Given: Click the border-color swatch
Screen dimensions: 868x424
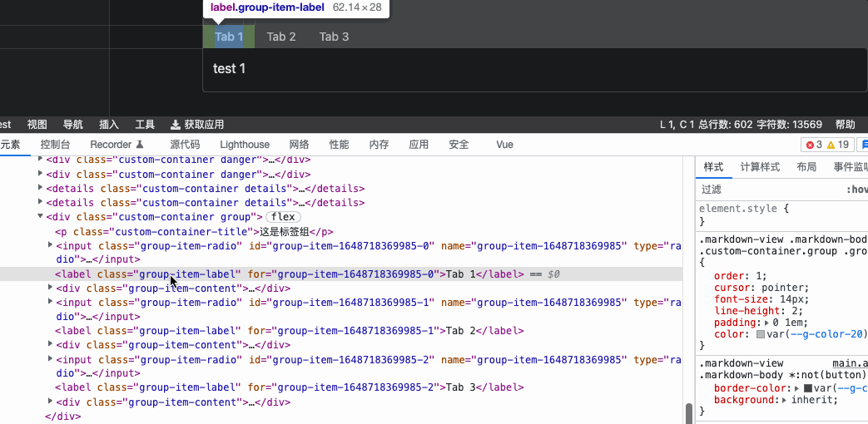Looking at the screenshot, I should tap(807, 388).
